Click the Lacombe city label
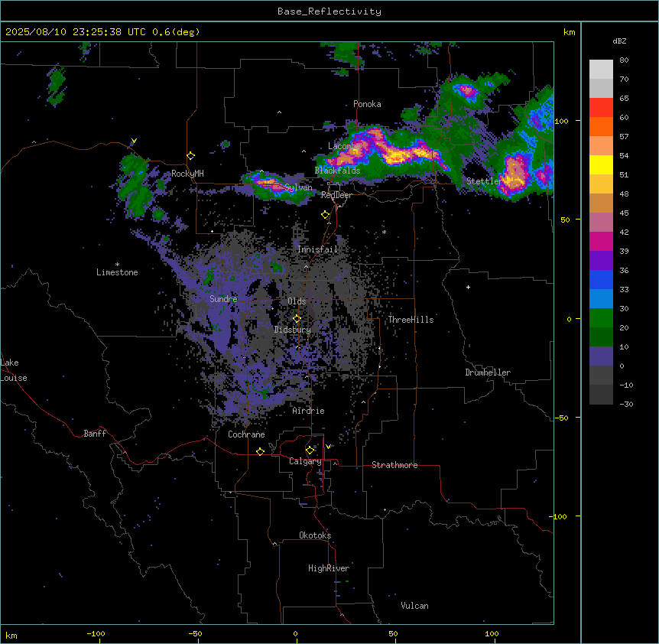Viewport: 659px width, 644px height. pos(343,146)
